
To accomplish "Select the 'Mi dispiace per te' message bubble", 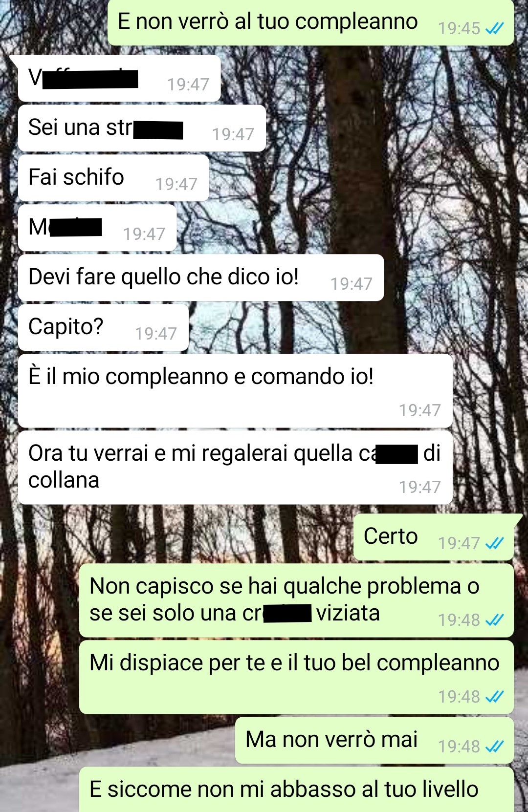I will 297,677.
